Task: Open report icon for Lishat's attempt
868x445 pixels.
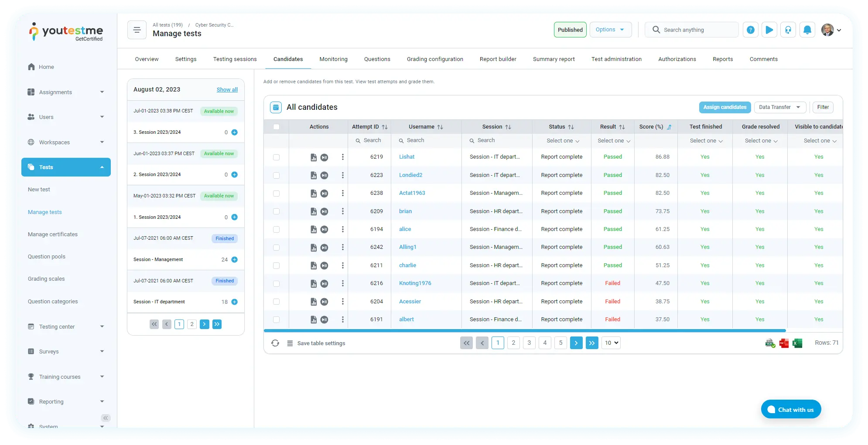Action: coord(313,157)
